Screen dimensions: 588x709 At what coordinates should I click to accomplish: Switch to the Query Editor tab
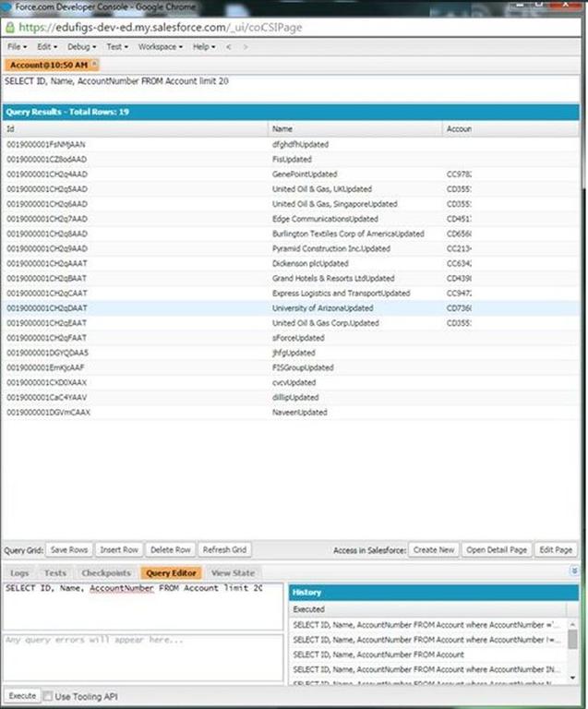[171, 573]
